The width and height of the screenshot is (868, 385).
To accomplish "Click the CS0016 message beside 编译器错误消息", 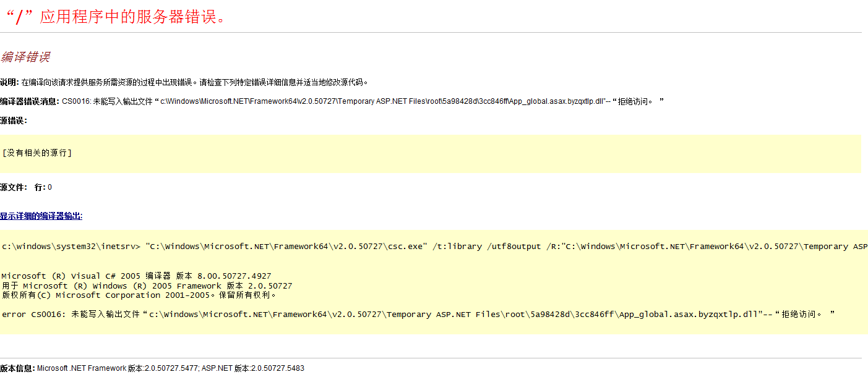I will click(x=363, y=101).
